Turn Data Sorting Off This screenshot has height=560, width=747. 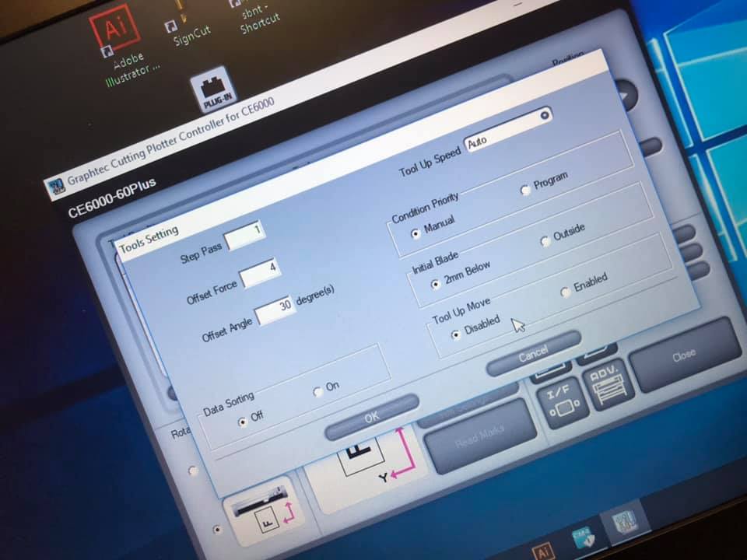tap(243, 422)
